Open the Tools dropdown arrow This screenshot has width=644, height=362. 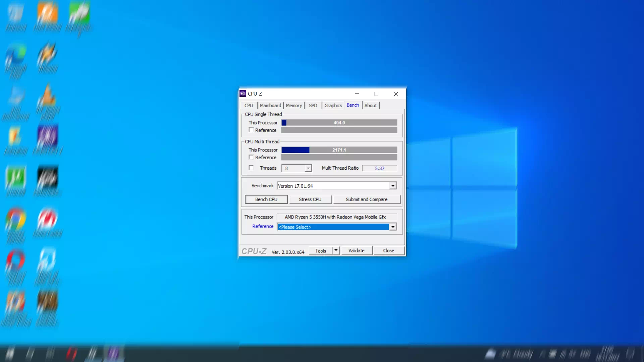pyautogui.click(x=336, y=251)
